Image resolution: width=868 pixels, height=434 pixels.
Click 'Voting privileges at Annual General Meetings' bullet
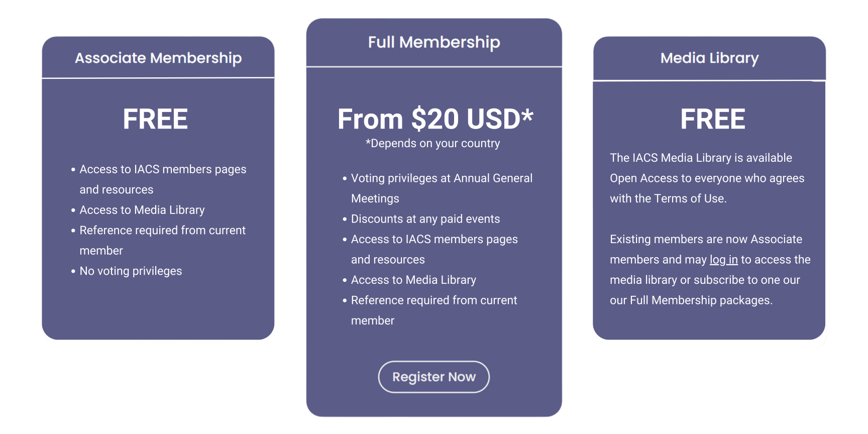pyautogui.click(x=442, y=178)
